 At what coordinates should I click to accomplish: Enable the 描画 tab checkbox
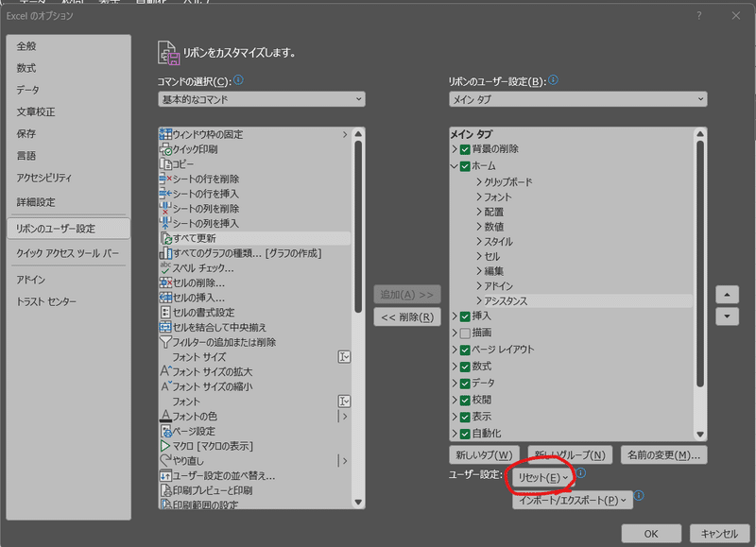click(465, 333)
